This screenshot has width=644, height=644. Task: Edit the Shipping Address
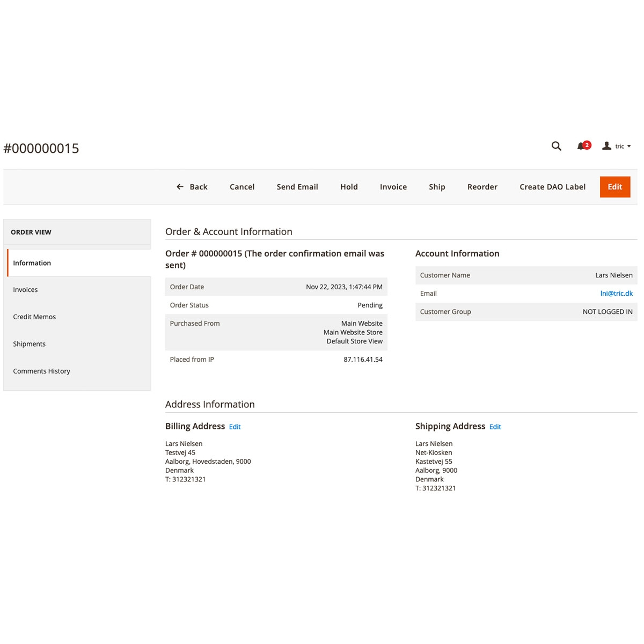point(495,427)
